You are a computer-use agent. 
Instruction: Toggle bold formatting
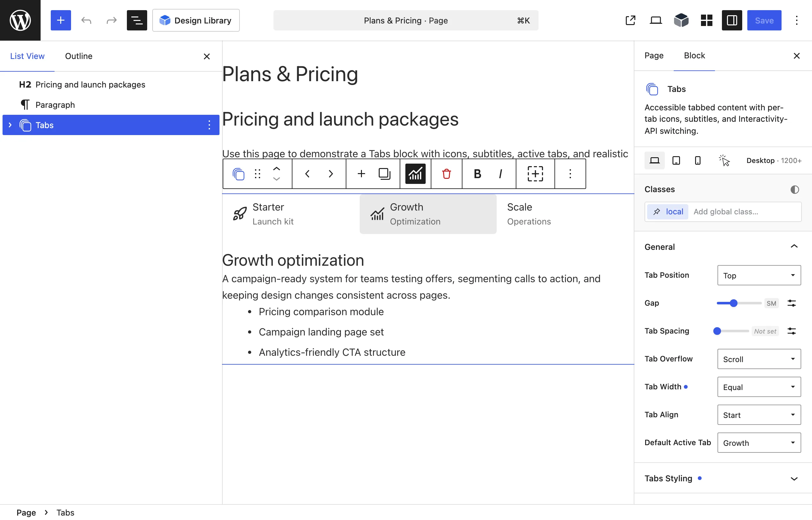tap(477, 173)
